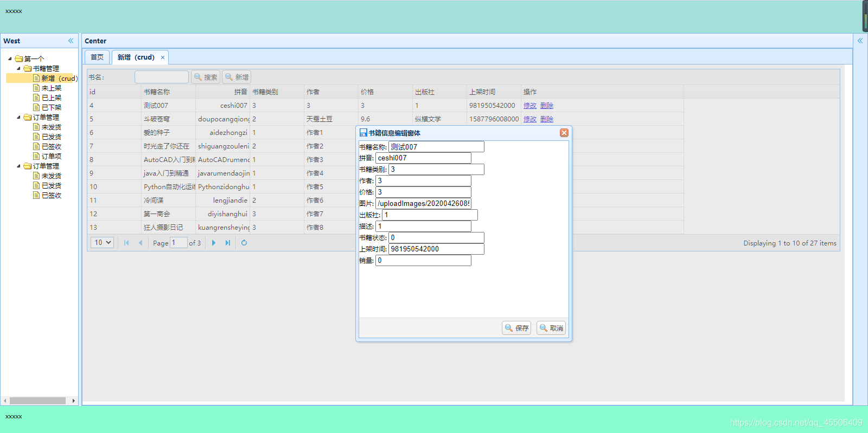
Task: Click the 搜索 button
Action: [206, 77]
